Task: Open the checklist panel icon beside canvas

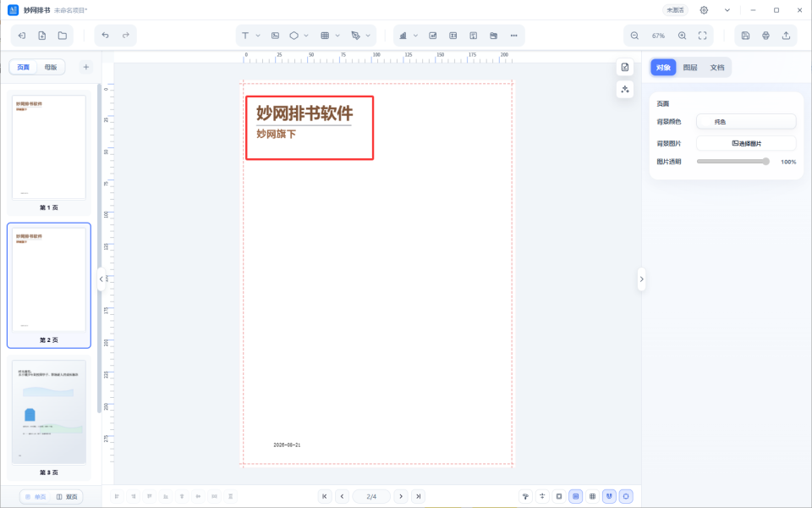Action: tap(625, 67)
